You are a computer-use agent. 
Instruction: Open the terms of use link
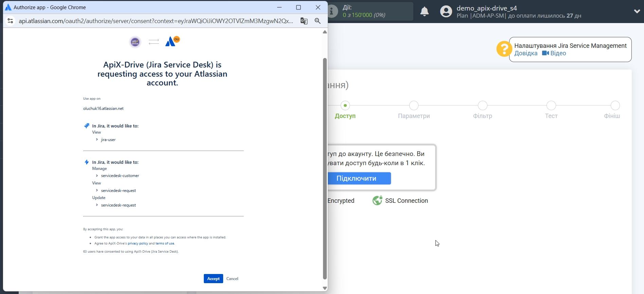click(x=165, y=243)
